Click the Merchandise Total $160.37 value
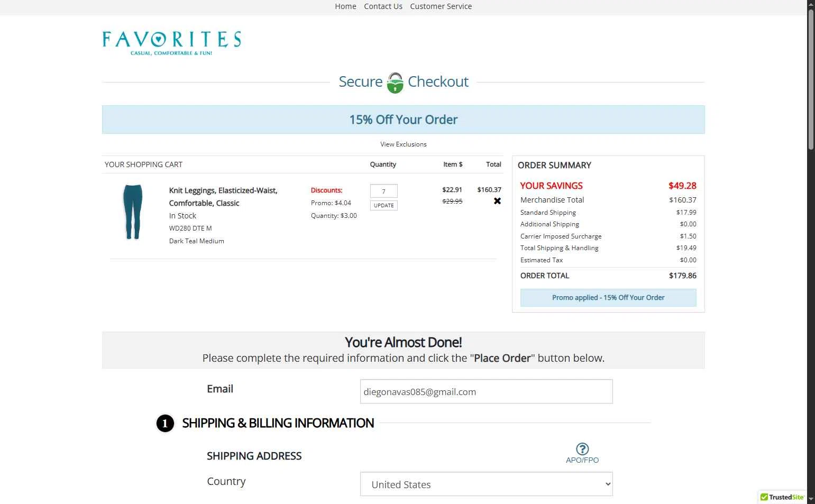The width and height of the screenshot is (815, 504). tap(683, 200)
